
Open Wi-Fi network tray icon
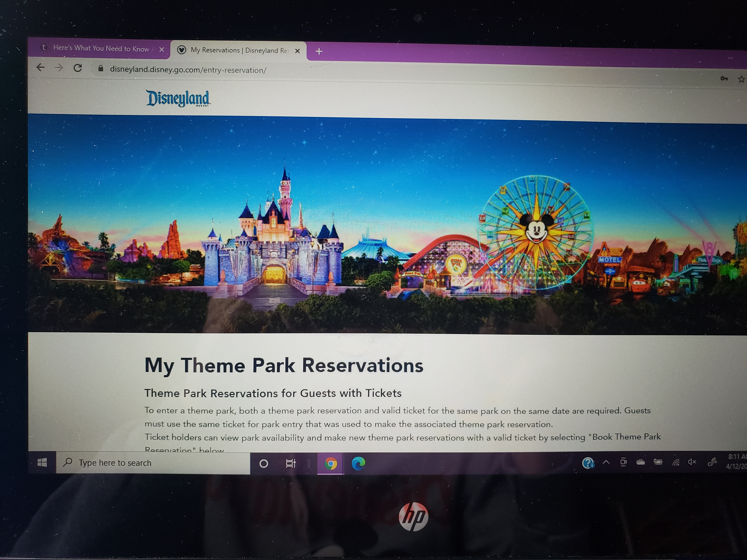click(675, 462)
